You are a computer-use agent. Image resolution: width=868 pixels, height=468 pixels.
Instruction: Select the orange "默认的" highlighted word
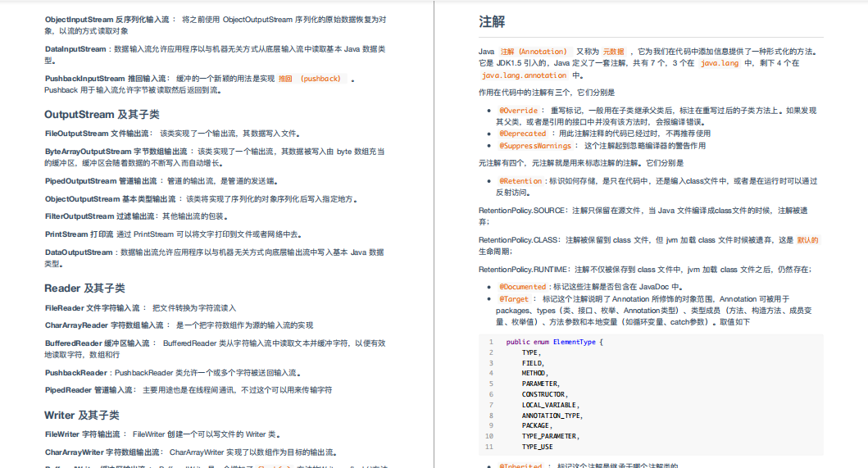pos(807,240)
